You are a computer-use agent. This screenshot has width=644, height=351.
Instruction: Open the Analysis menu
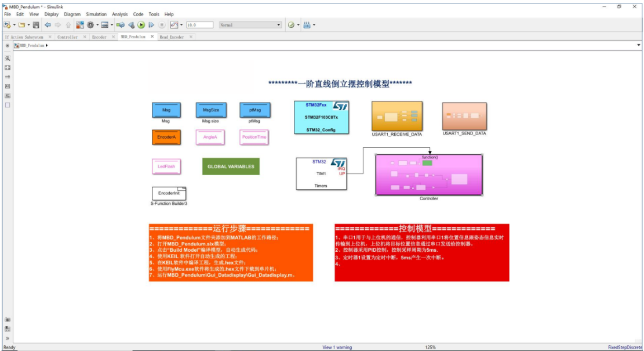pyautogui.click(x=120, y=15)
